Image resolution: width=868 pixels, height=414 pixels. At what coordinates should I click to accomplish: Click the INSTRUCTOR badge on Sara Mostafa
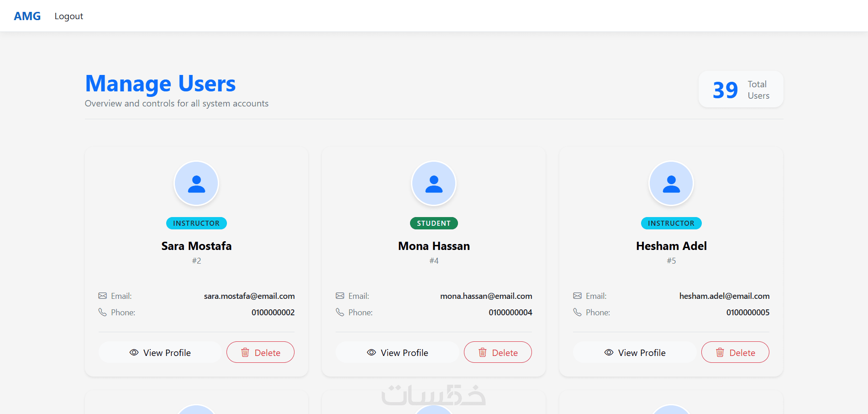(196, 223)
